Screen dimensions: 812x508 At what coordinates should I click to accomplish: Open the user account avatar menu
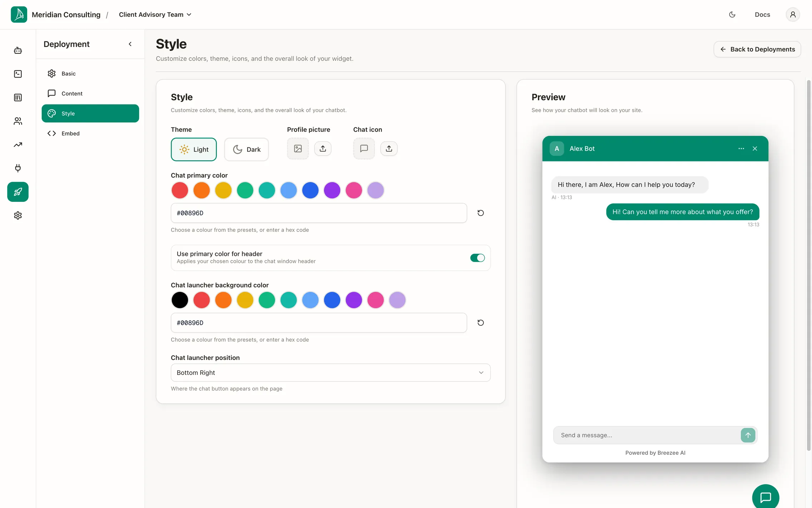click(x=793, y=15)
